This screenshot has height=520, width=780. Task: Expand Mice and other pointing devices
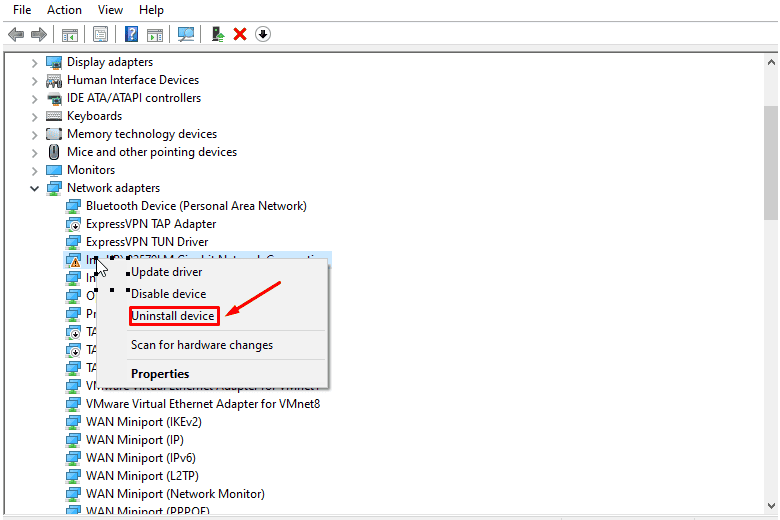[34, 153]
